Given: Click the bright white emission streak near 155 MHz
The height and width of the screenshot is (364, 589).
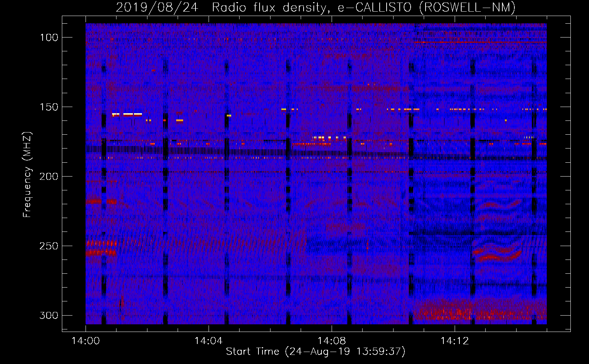Looking at the screenshot, I should (127, 114).
